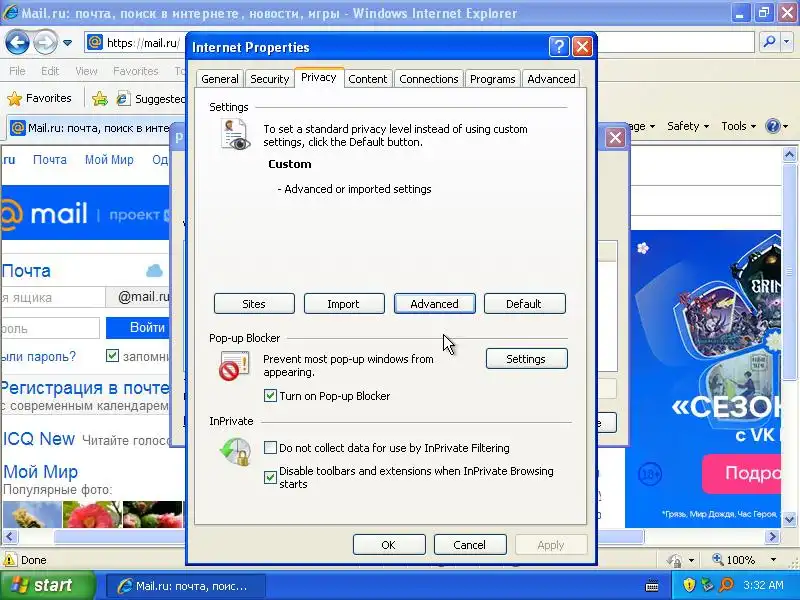
Task: Click the Favorites star button
Action: tap(40, 98)
